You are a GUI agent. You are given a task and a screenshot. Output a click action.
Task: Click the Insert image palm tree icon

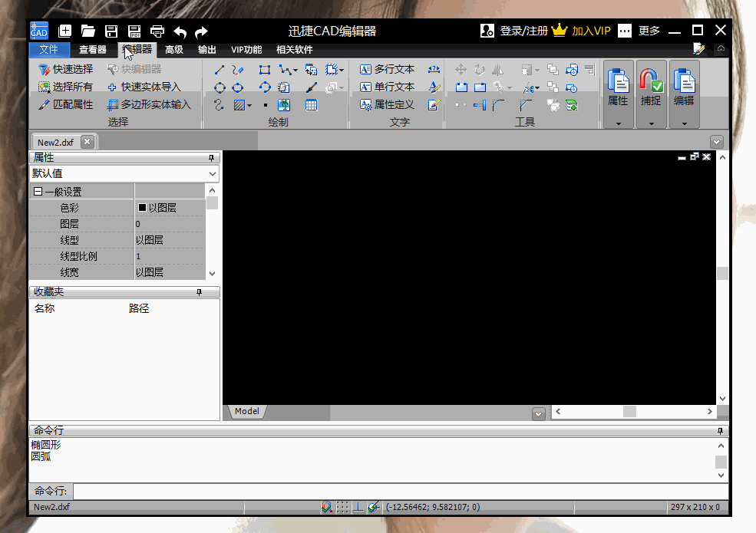coord(284,105)
